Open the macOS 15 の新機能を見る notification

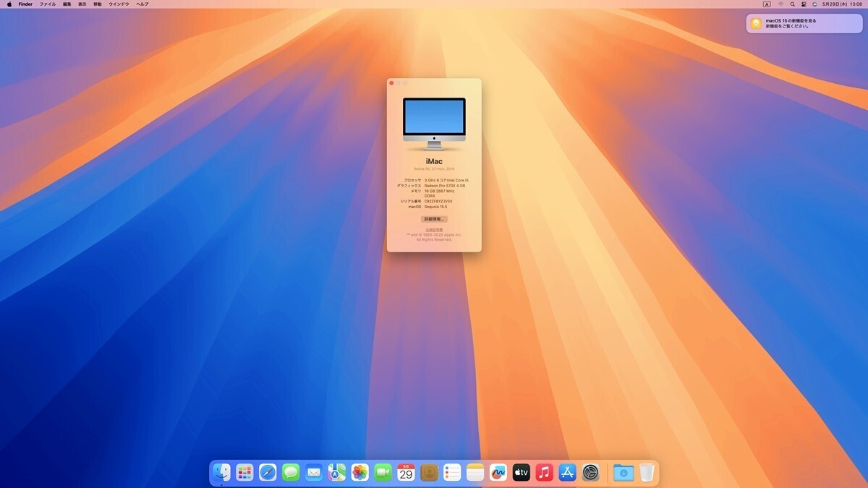coord(804,23)
